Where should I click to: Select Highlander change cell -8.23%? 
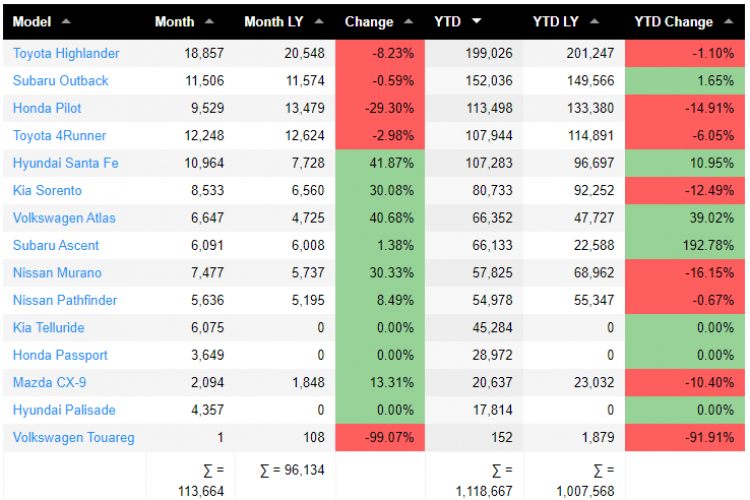tap(380, 53)
